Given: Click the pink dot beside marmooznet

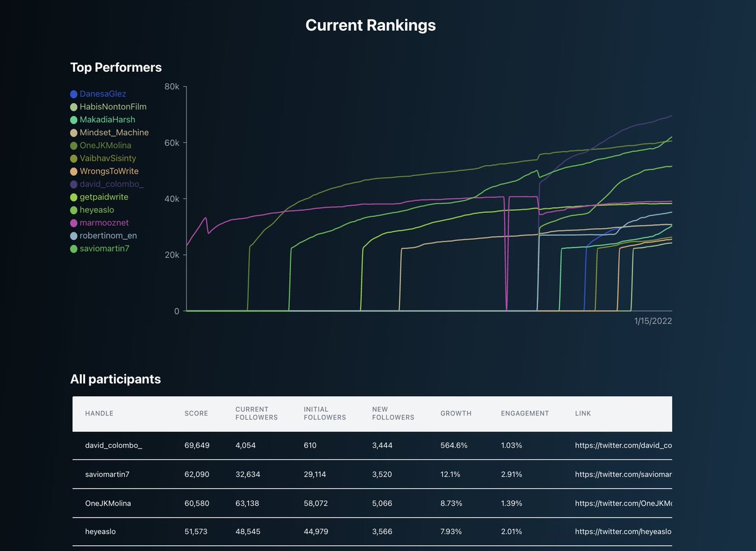Looking at the screenshot, I should [x=74, y=222].
